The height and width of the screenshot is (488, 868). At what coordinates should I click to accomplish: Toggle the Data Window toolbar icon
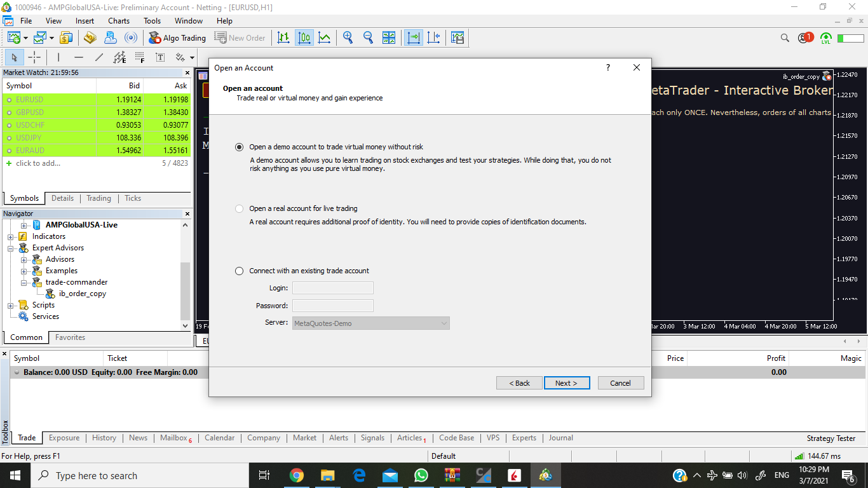pos(90,37)
